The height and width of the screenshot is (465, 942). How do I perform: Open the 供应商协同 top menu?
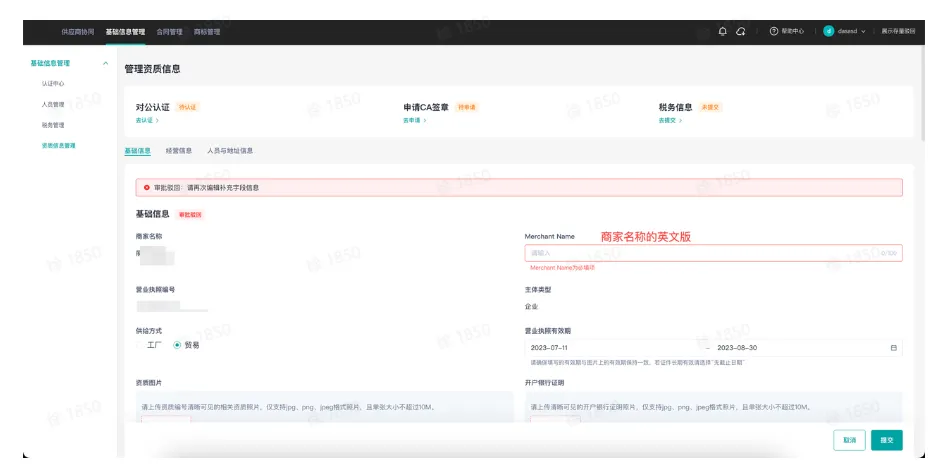click(77, 32)
